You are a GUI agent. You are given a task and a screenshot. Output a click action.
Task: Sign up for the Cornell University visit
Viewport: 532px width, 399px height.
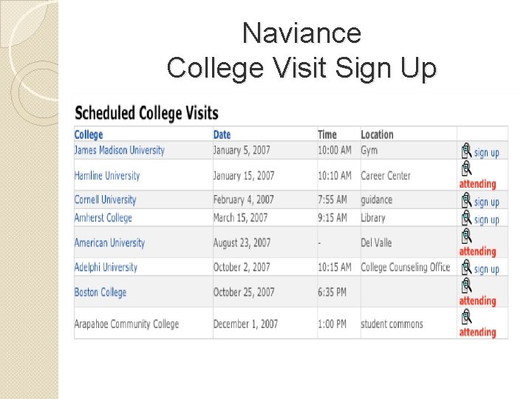point(486,202)
